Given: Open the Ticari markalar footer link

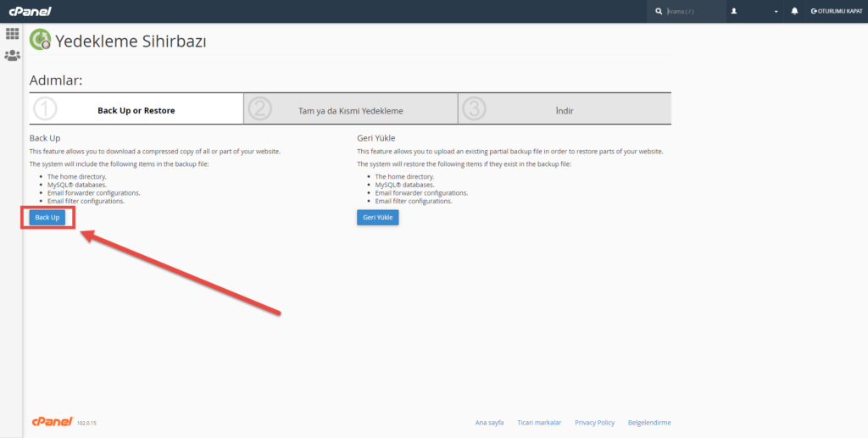Looking at the screenshot, I should click(x=539, y=422).
